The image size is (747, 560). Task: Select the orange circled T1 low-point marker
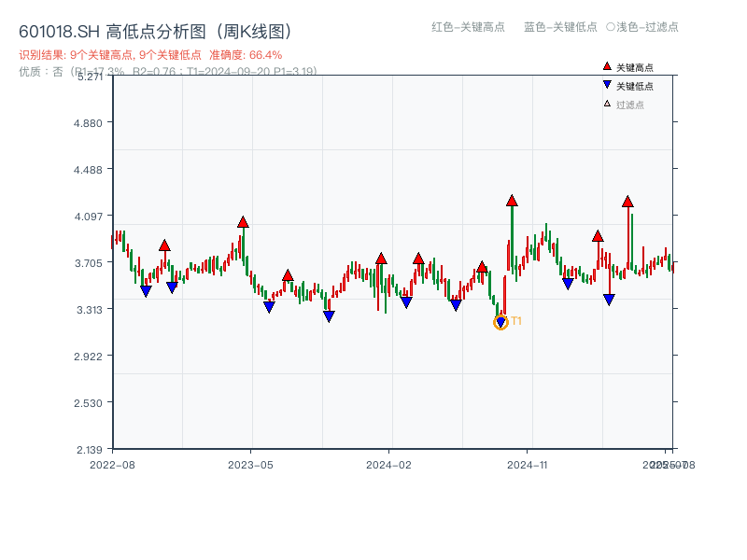pos(500,322)
